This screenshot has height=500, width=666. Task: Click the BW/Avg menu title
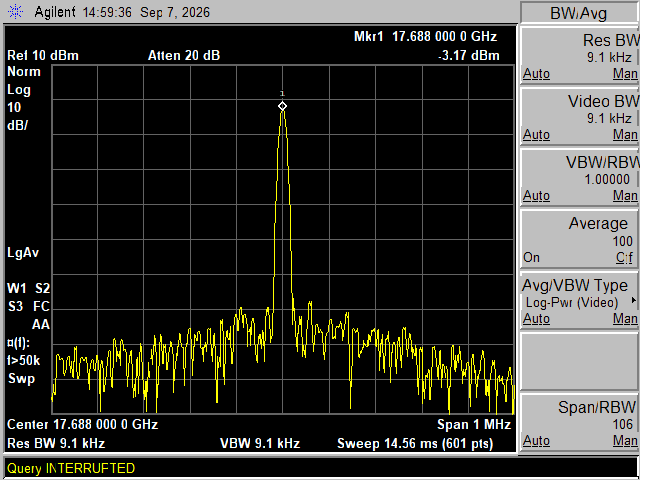coord(579,13)
